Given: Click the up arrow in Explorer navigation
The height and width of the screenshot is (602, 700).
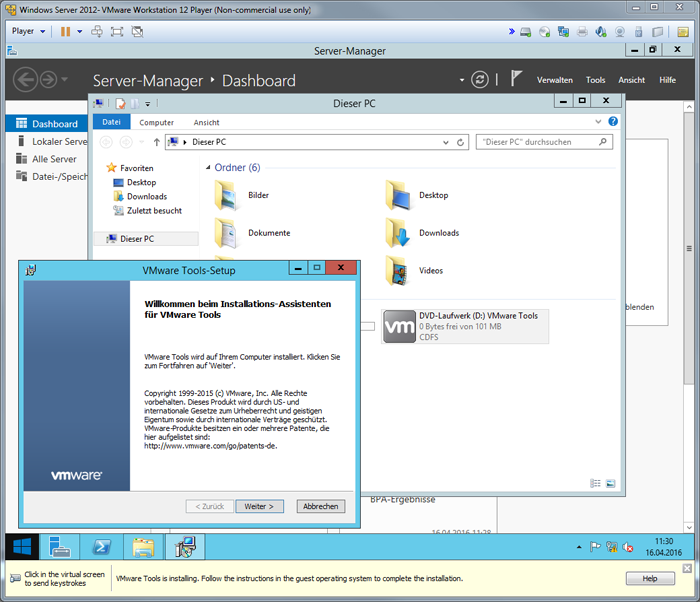Looking at the screenshot, I should (156, 142).
